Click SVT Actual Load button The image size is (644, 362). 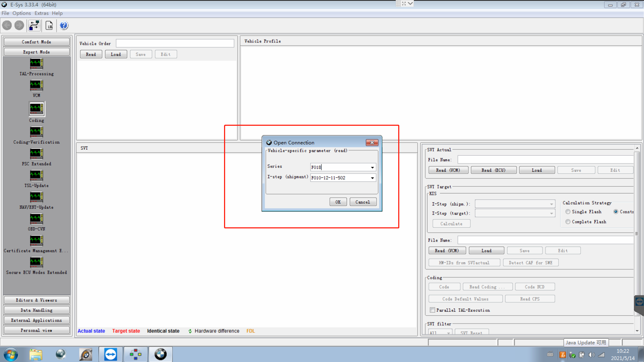(x=537, y=170)
